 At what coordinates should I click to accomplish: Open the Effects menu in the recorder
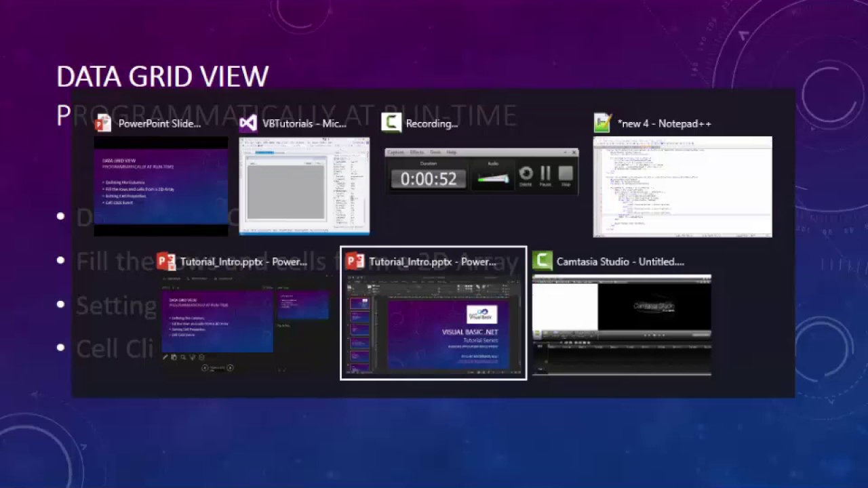[416, 152]
